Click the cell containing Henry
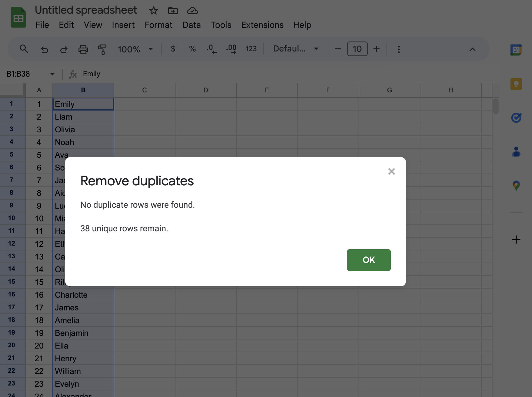Screen dimensions: 532x397 click(x=83, y=358)
